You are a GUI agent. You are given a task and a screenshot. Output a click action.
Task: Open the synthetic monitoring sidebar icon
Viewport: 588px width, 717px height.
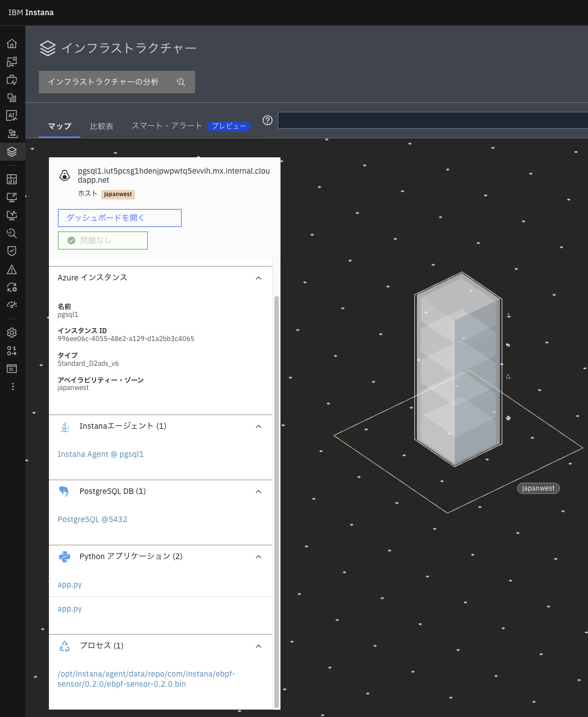click(x=12, y=215)
